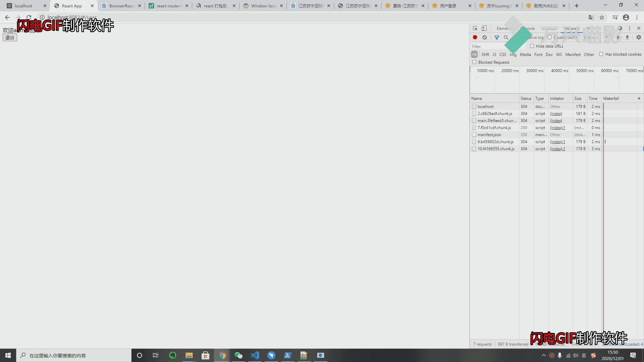Filter requests by the XHR type
The image size is (644, 362).
point(485,55)
